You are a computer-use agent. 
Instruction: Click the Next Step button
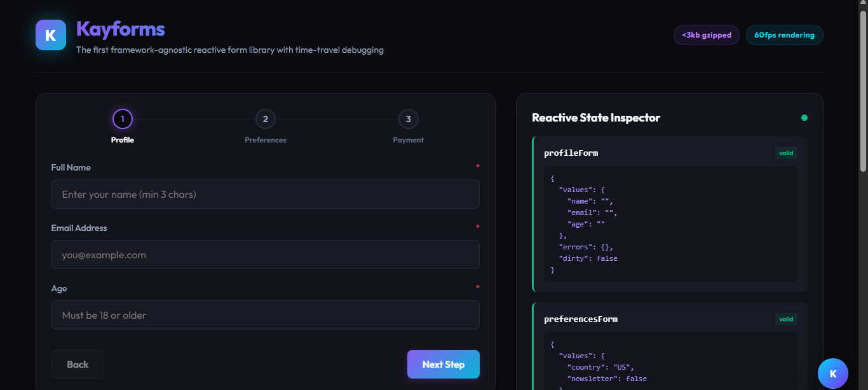444,364
